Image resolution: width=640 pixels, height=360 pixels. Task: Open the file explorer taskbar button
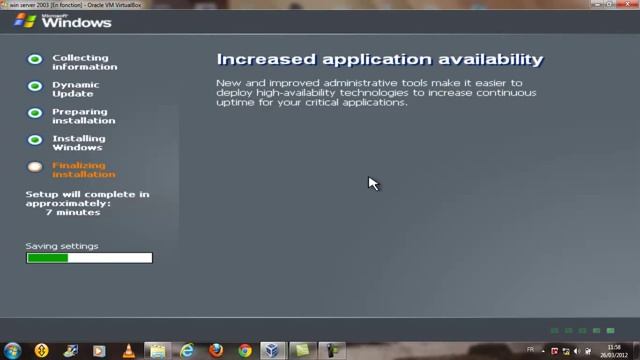(x=158, y=351)
